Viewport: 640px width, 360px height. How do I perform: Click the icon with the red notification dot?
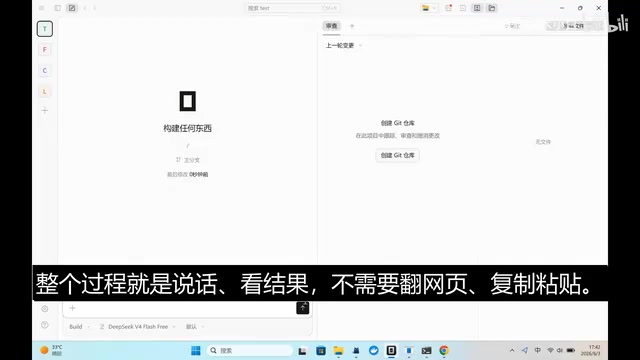pos(449,8)
